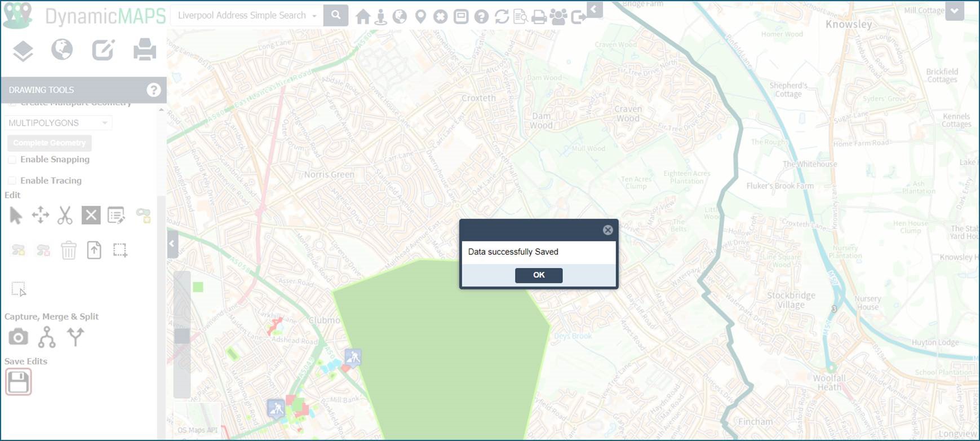Viewport: 980px width, 441px height.
Task: Click the zoom slider handle on map
Action: point(182,336)
